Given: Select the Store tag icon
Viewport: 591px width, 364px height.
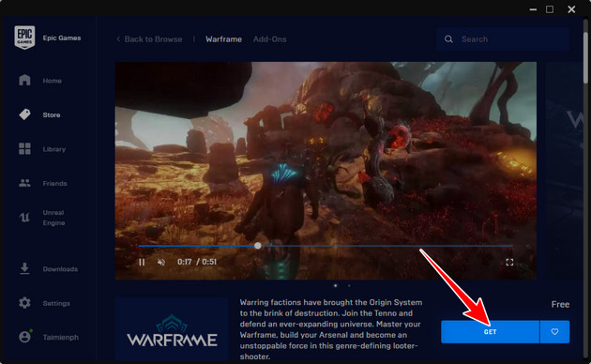Looking at the screenshot, I should (x=24, y=114).
